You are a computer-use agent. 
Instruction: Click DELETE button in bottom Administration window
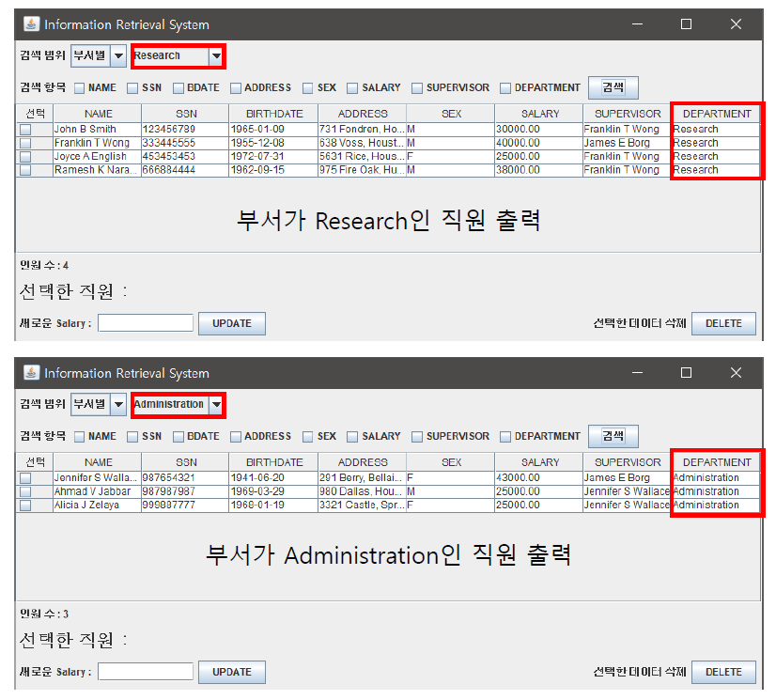tap(723, 672)
